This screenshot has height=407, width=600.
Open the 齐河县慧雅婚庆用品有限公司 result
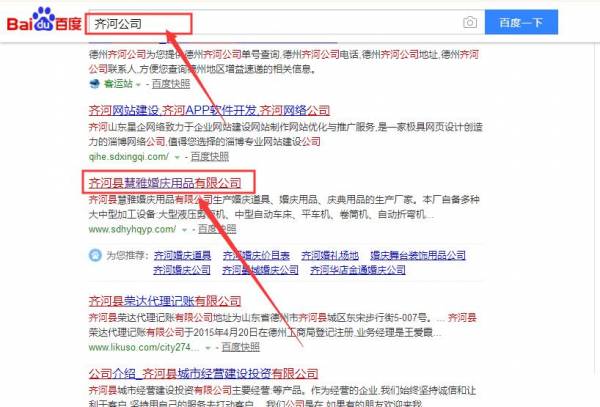[x=165, y=184]
